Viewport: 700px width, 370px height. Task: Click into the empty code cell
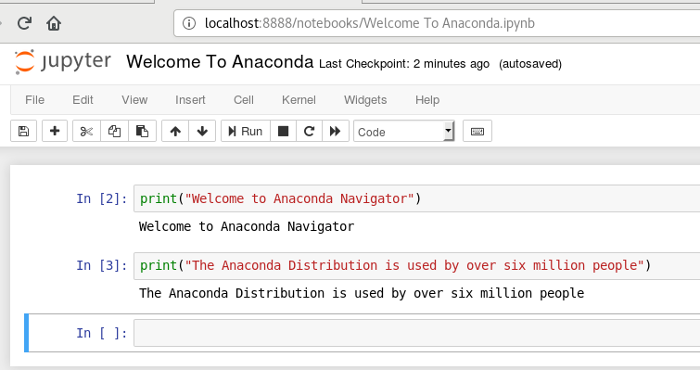click(x=417, y=333)
